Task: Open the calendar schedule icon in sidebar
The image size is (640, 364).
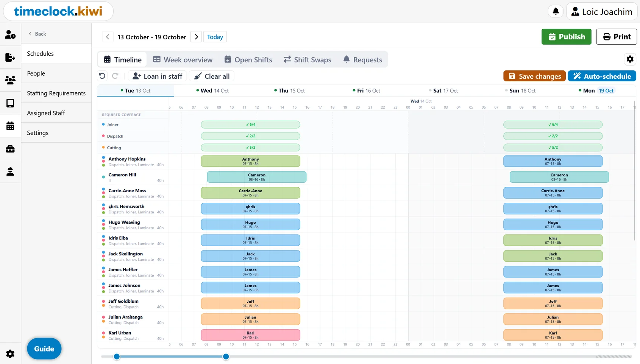Action: (x=10, y=126)
